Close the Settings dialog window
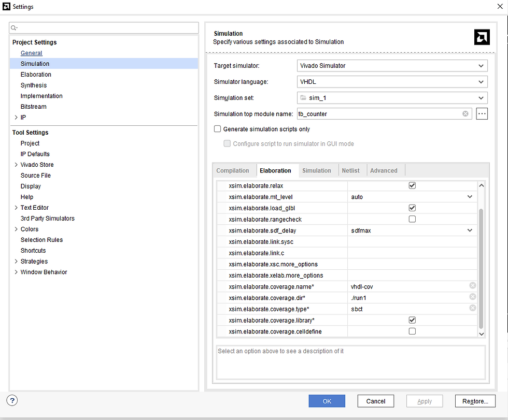 (x=500, y=6)
